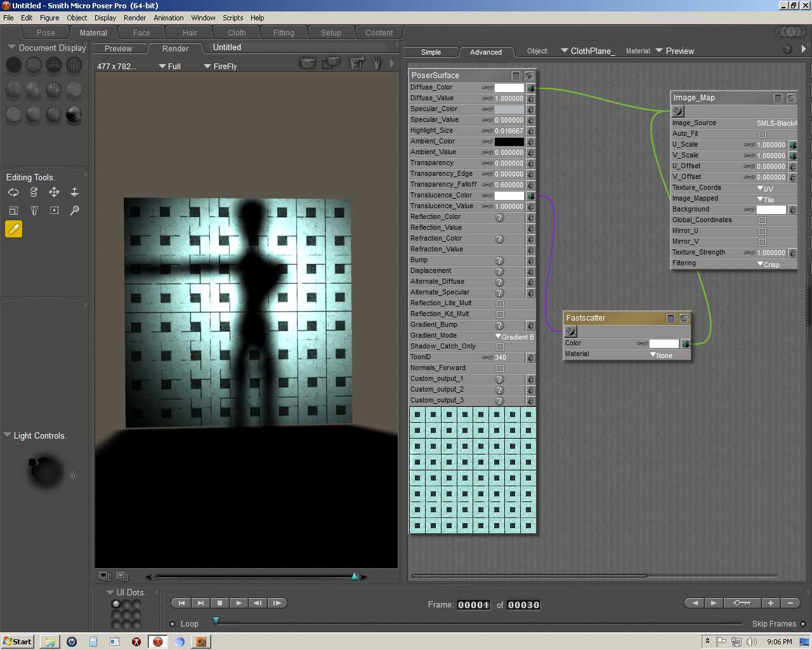This screenshot has height=650, width=812.
Task: Click the pan hand icon in render toolbar
Action: (x=377, y=63)
